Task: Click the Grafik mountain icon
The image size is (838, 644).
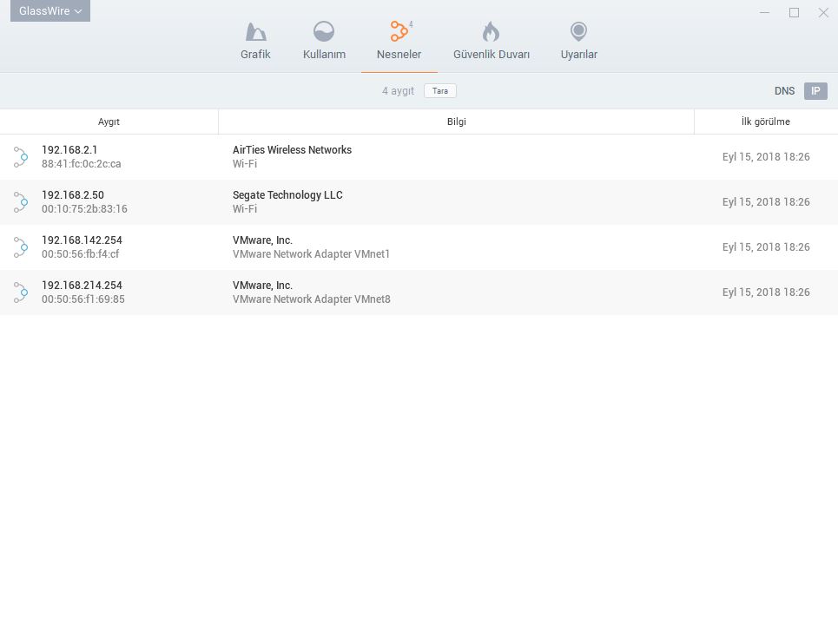Action: (255, 31)
